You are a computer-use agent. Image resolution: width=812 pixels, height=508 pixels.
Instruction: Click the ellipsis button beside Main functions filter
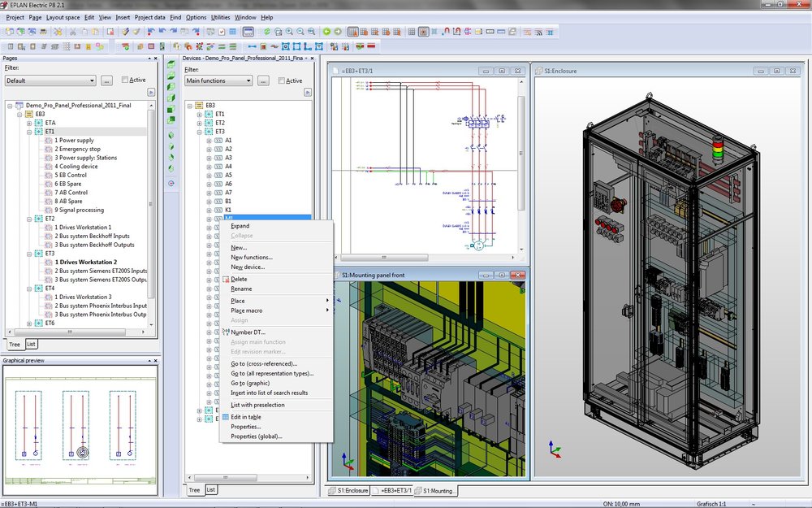pyautogui.click(x=263, y=81)
